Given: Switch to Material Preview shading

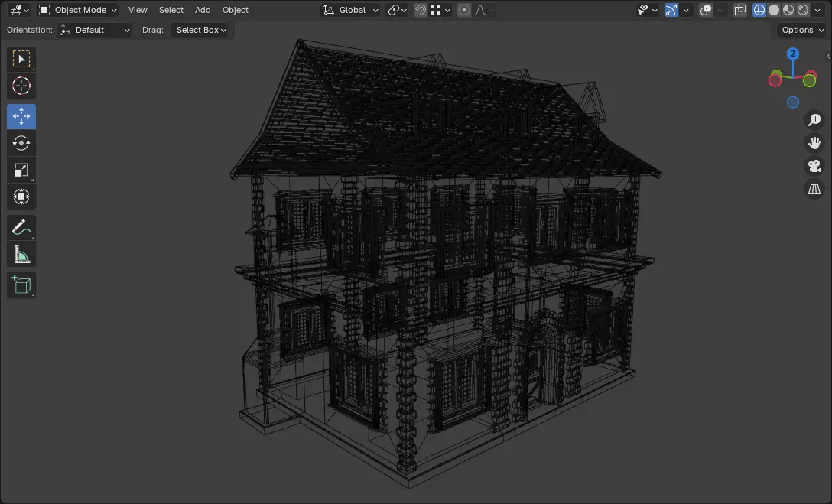Looking at the screenshot, I should tap(788, 10).
